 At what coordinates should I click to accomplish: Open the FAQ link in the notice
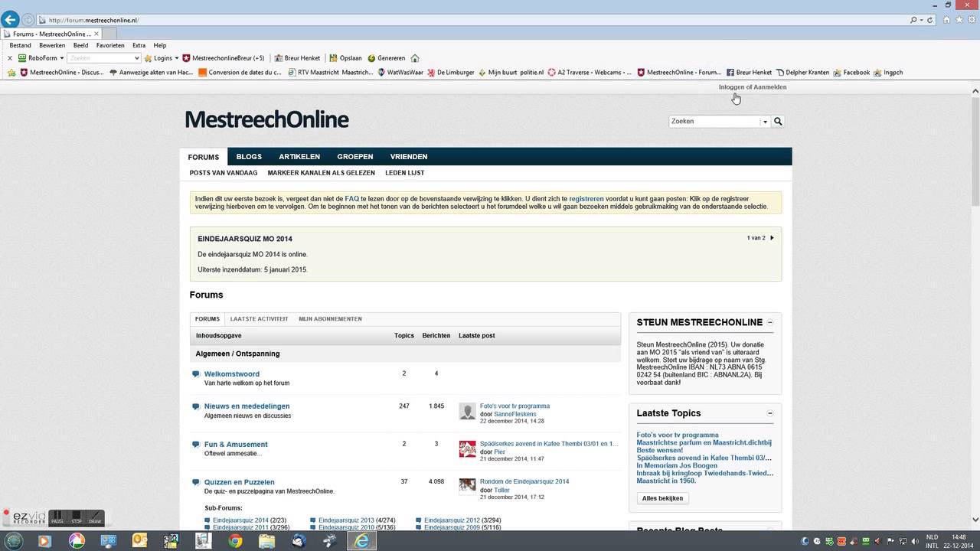click(351, 199)
